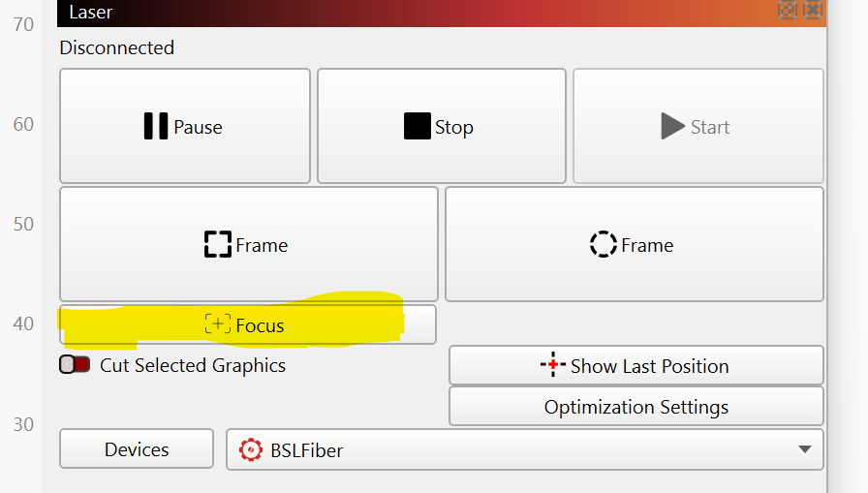Open the Devices dialog

pos(137,449)
